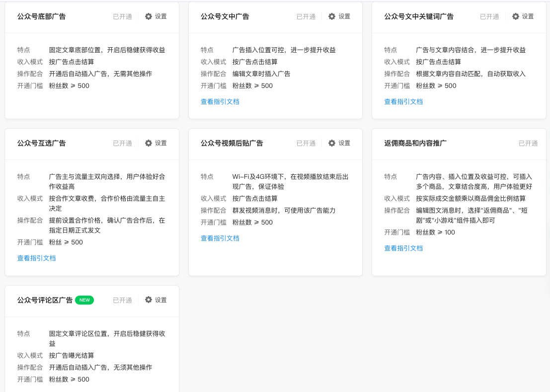Screen dimensions: 550x392
Task: Select the 公众号文中关键词广告 title
Action: 418,16
